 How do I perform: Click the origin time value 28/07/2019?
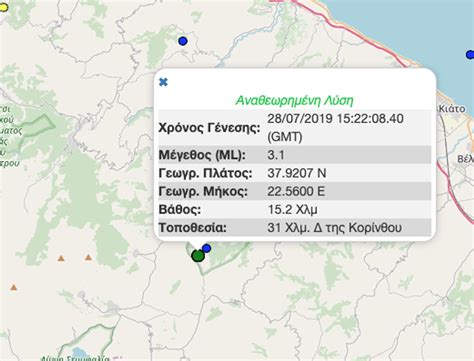click(x=335, y=128)
